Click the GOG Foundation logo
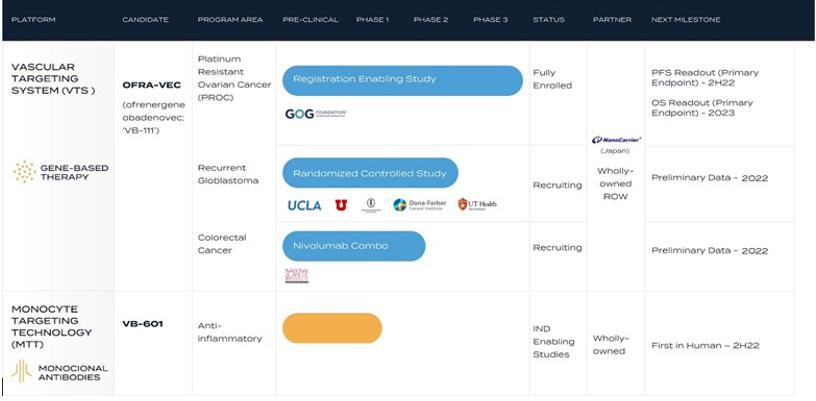Screen dimensions: 816x401 pyautogui.click(x=316, y=114)
